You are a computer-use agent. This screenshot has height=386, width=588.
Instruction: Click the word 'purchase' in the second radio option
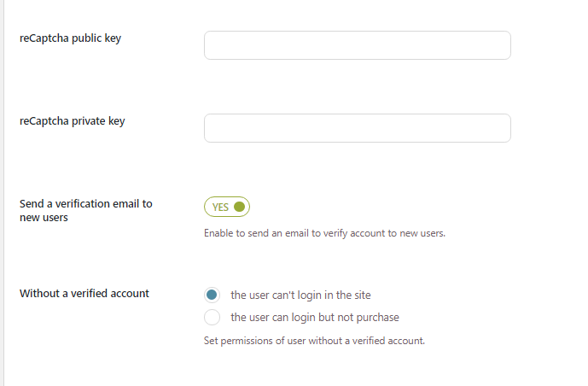click(378, 318)
